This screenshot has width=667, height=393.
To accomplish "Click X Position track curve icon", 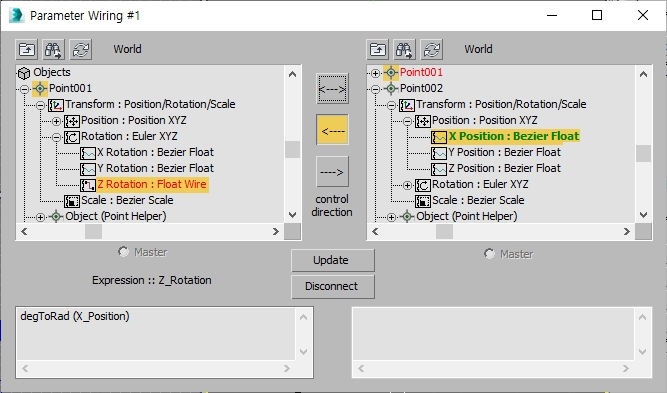I will tap(439, 137).
